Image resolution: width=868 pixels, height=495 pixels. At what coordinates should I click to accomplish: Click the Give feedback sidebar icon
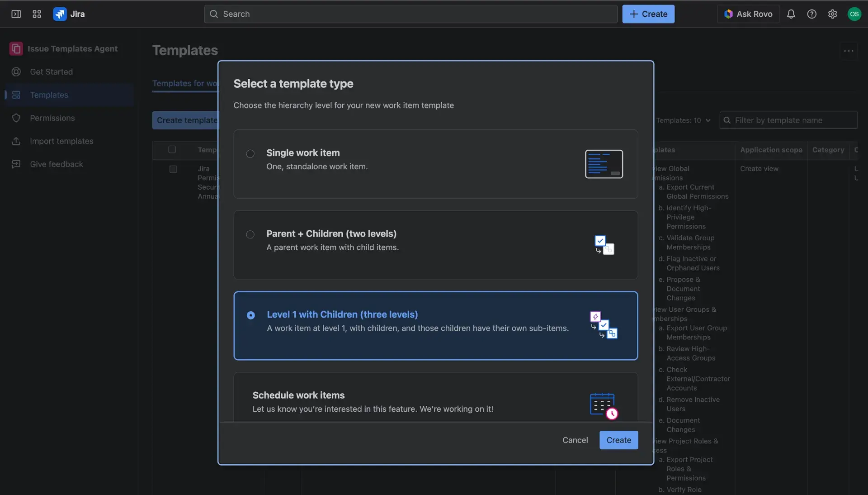[16, 164]
